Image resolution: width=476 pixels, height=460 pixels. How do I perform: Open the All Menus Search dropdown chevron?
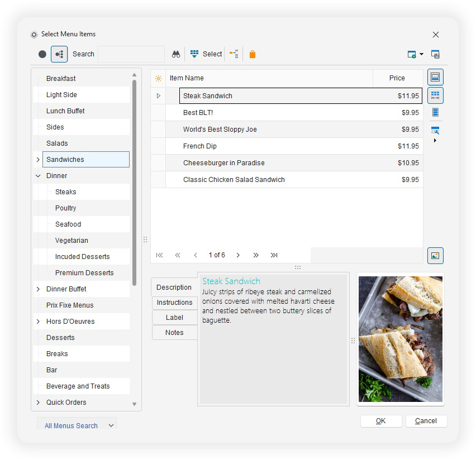click(x=110, y=425)
